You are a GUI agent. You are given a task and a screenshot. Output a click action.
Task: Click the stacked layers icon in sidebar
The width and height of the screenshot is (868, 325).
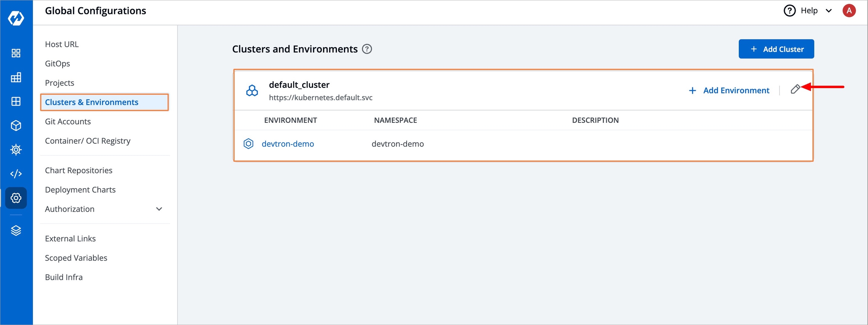tap(16, 230)
